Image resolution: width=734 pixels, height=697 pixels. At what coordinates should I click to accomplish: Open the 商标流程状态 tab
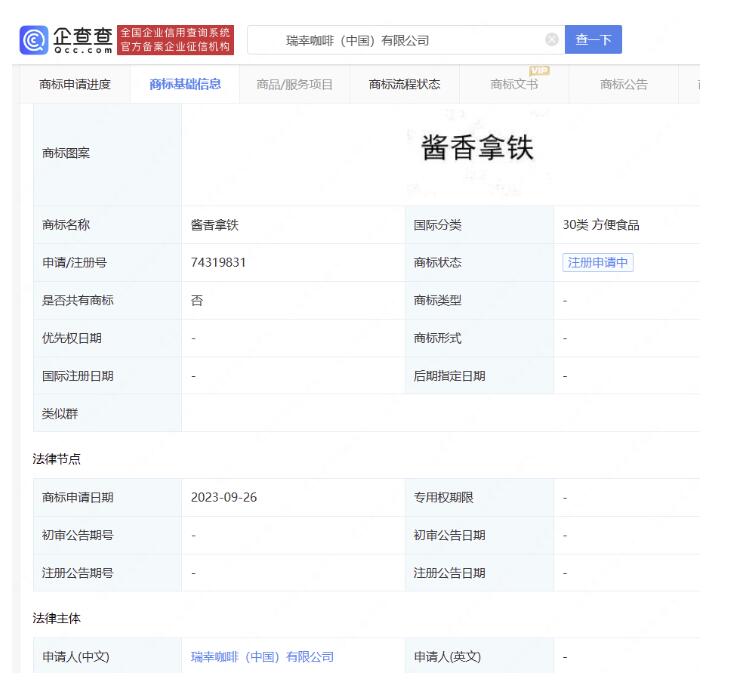(x=404, y=84)
